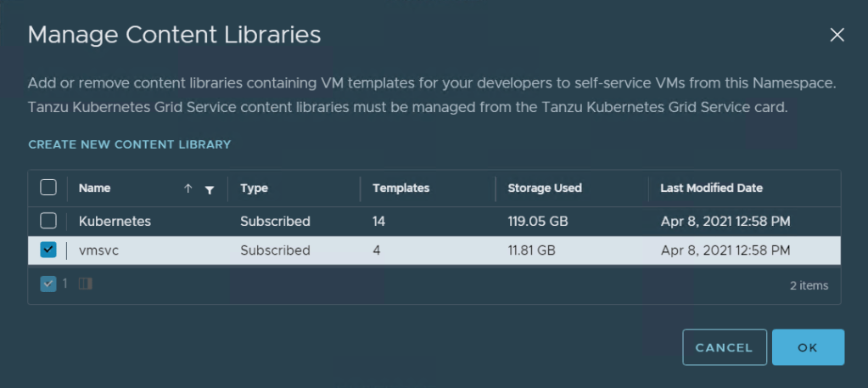Toggle the selected-items checkbox in table footer
Image resolution: width=868 pixels, height=388 pixels.
tap(48, 284)
